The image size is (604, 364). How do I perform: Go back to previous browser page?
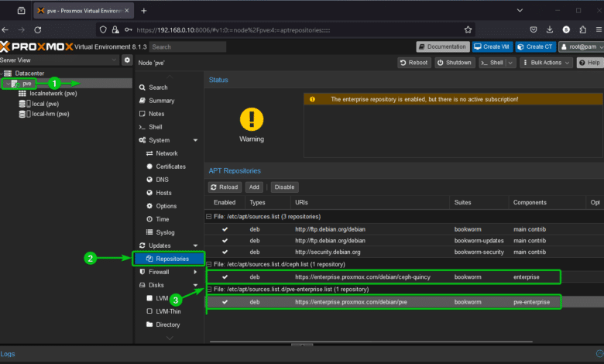[5, 29]
